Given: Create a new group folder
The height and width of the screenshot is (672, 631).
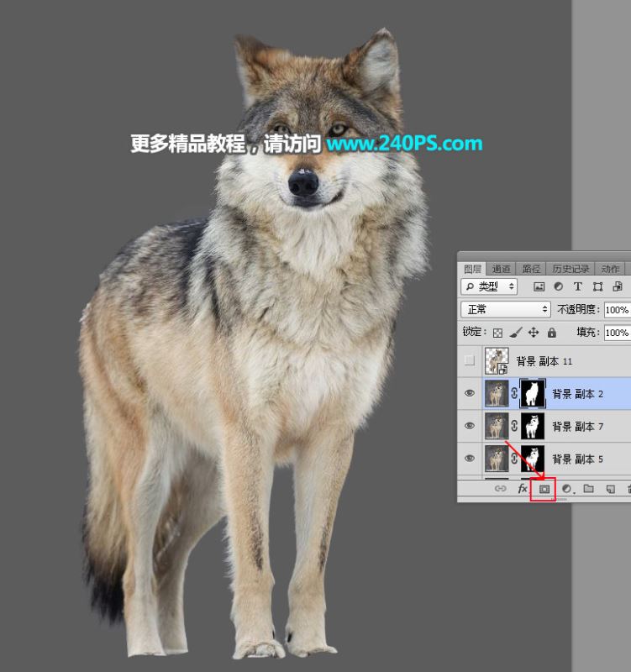Looking at the screenshot, I should 588,489.
